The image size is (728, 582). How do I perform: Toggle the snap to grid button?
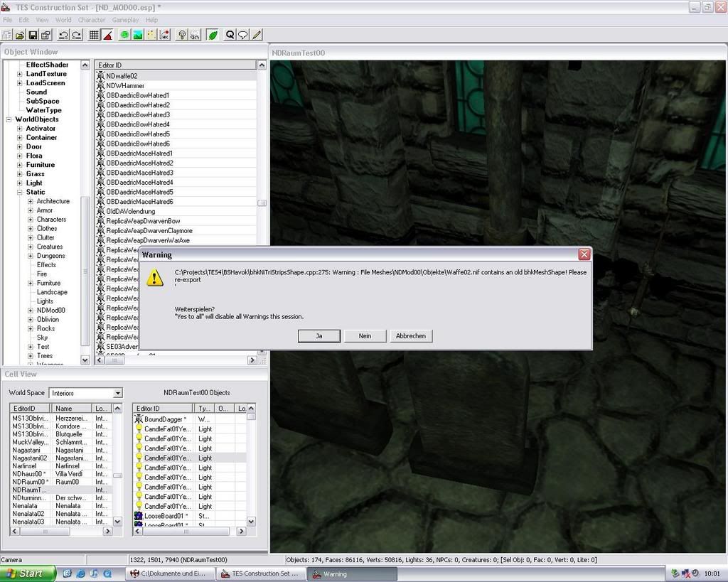94,34
